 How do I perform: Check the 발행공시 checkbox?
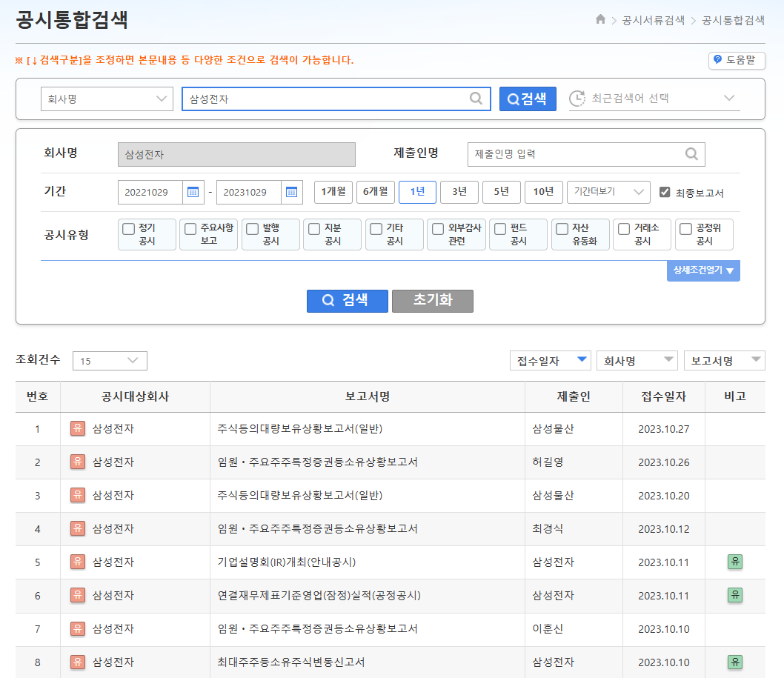(253, 228)
